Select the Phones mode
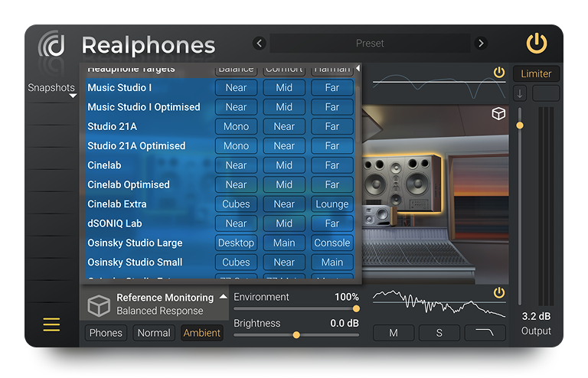This screenshot has height=378, width=588. tap(106, 333)
